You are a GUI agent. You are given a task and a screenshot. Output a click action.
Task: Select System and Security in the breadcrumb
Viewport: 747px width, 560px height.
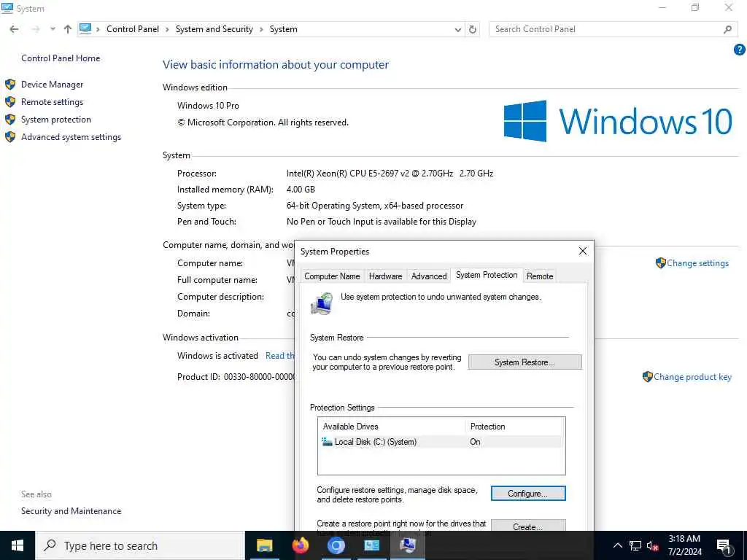coord(214,29)
